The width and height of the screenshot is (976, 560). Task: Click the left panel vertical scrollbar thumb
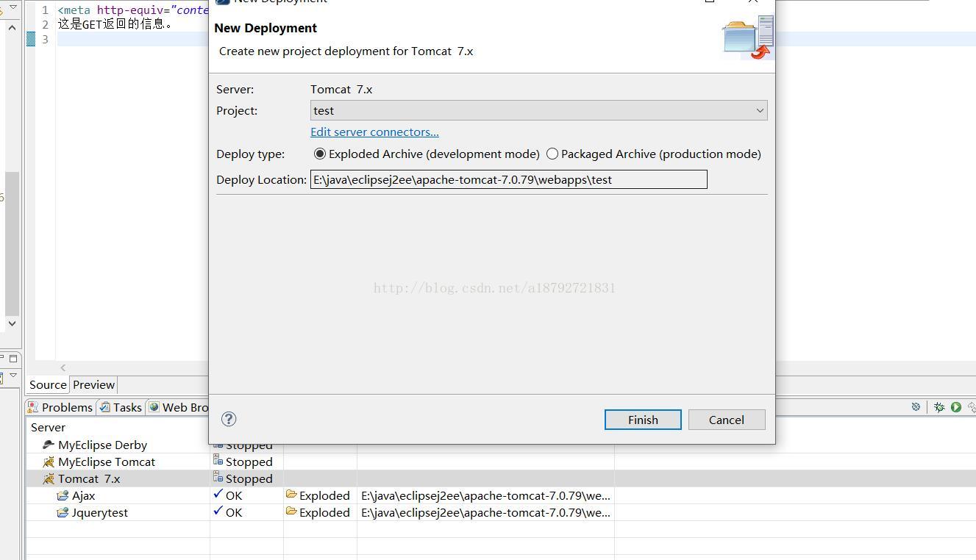click(12, 243)
